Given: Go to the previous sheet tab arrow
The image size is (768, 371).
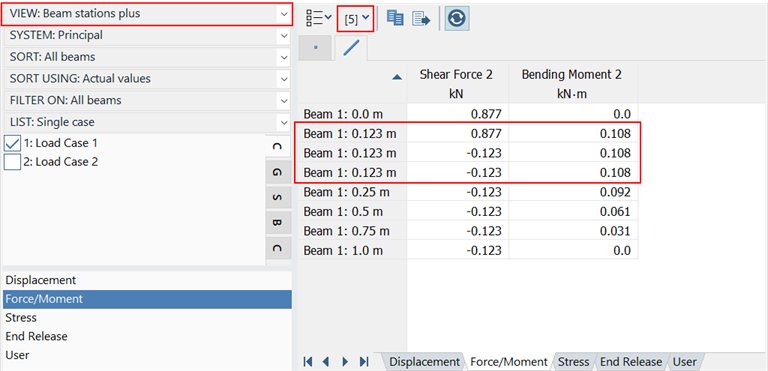Looking at the screenshot, I should click(x=326, y=362).
